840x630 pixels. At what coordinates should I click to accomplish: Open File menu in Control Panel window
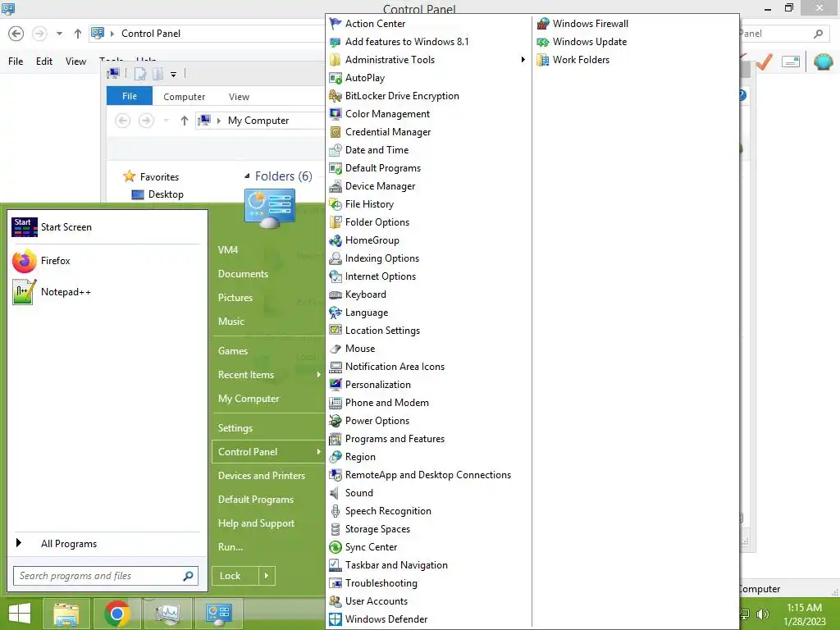click(16, 61)
